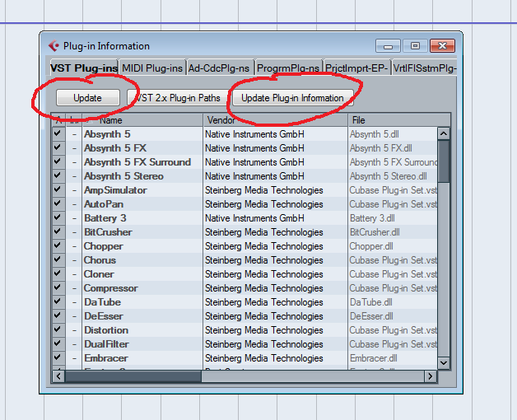This screenshot has width=517, height=420.
Task: Click the scroll down arrow
Action: click(x=444, y=363)
